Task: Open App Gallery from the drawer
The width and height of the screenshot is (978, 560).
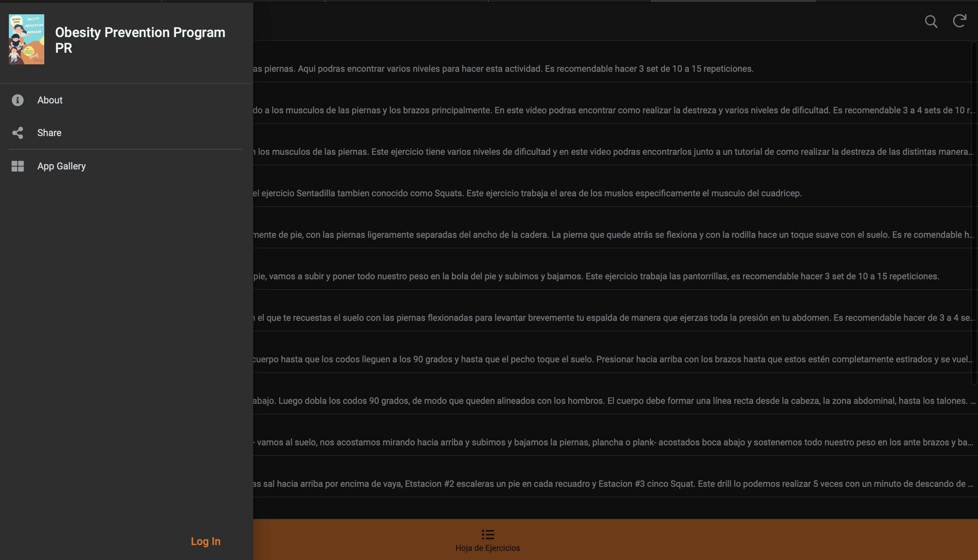Action: (x=62, y=166)
